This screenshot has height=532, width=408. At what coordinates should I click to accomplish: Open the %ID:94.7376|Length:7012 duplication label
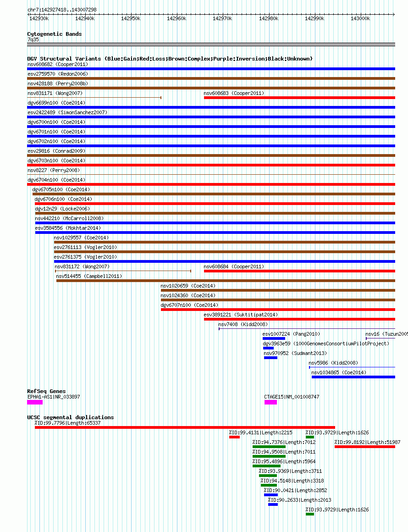coord(284,442)
